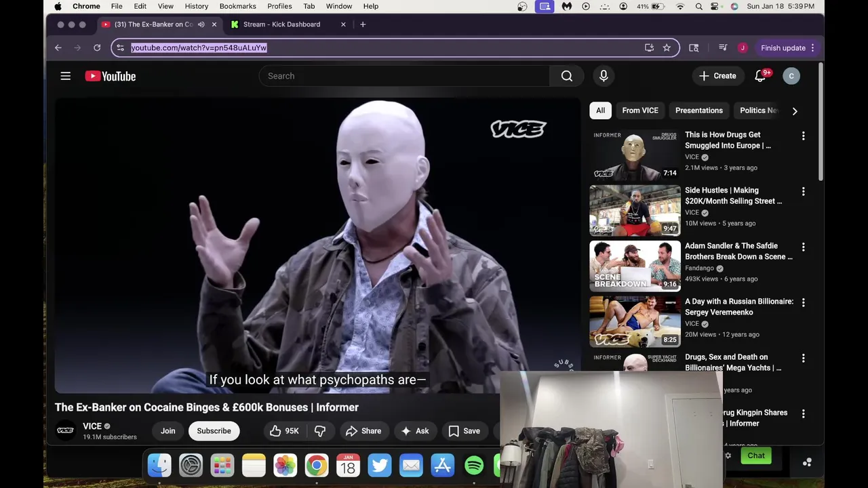Open Launchpad from the Dock
Image resolution: width=868 pixels, height=488 pixels.
tap(222, 466)
